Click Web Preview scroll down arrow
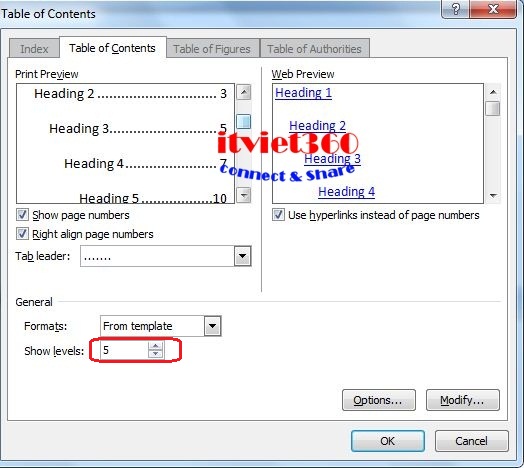Screen dimensions: 524x468 pyautogui.click(x=493, y=196)
